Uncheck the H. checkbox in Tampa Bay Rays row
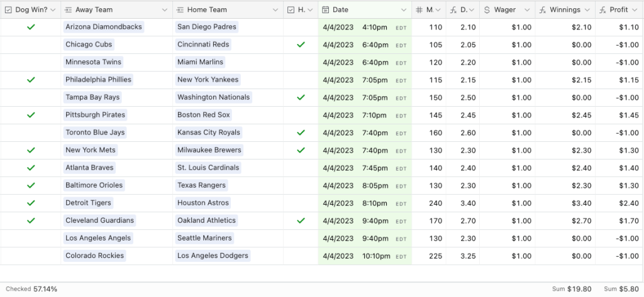This screenshot has height=297, width=644. coord(301,97)
